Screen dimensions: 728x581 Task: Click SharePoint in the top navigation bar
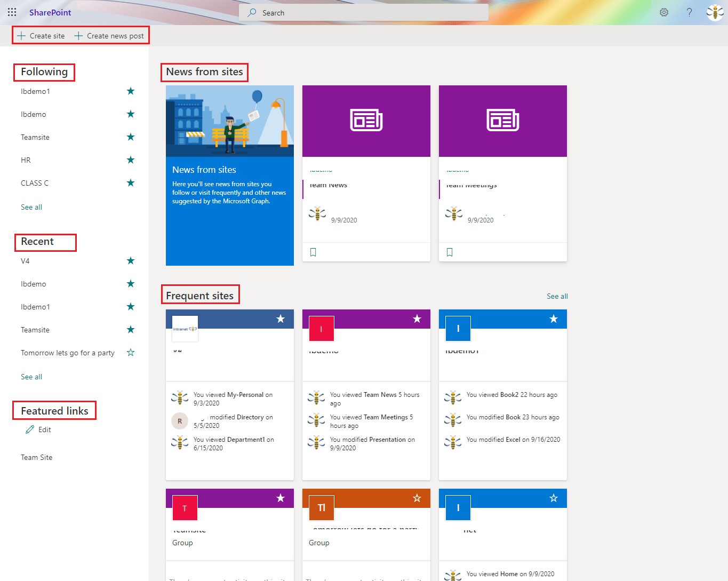(50, 12)
